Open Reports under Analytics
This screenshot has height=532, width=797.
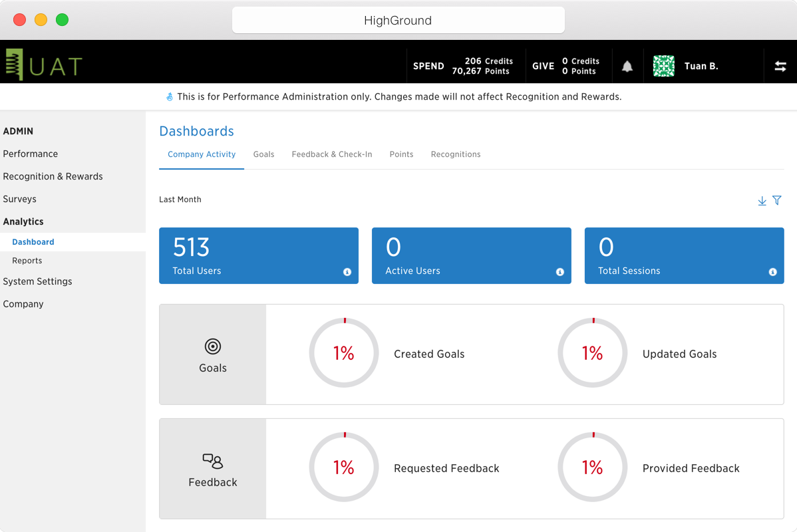pos(27,261)
